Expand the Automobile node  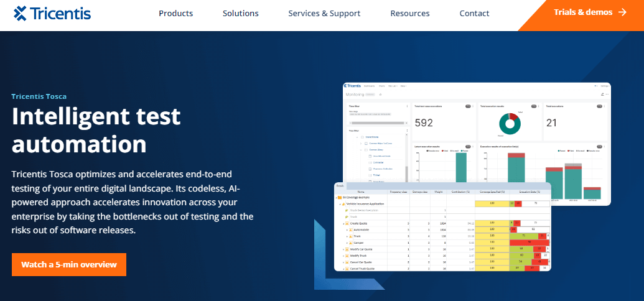(x=347, y=230)
